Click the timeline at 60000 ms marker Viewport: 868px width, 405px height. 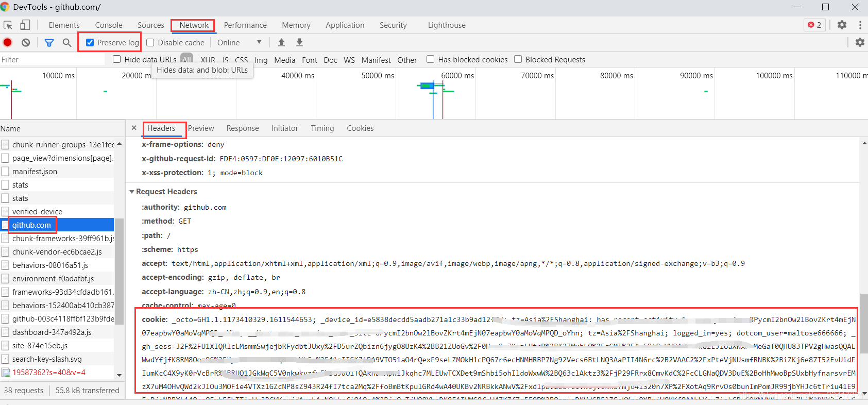point(457,75)
